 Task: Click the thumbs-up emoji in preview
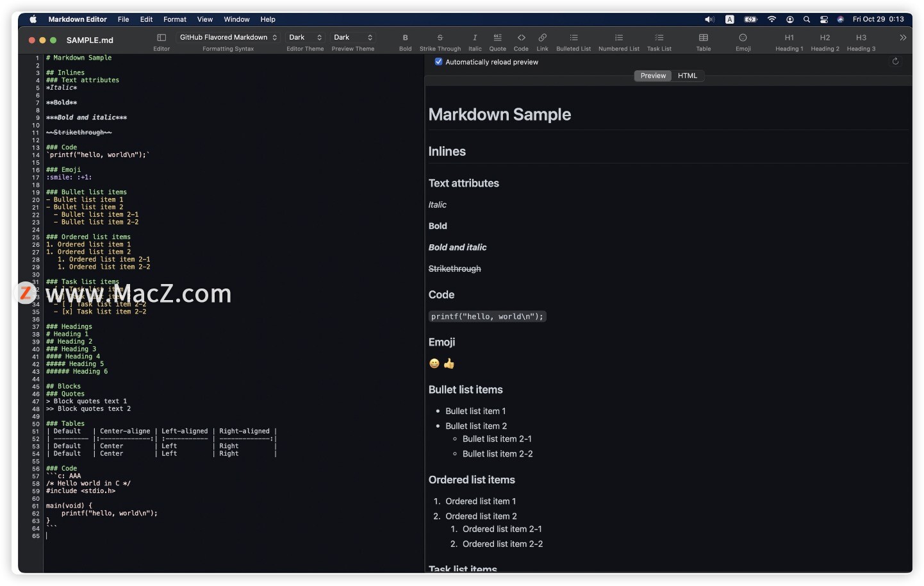click(x=449, y=364)
